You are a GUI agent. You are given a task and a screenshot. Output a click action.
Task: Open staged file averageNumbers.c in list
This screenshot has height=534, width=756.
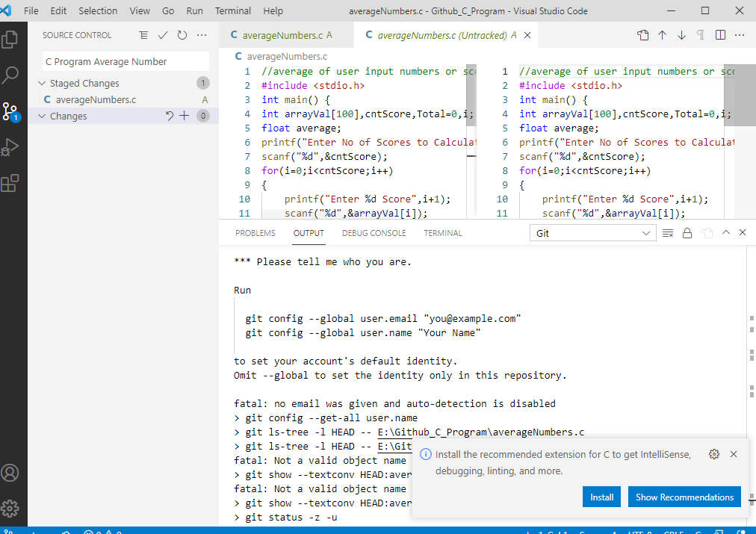pos(123,100)
